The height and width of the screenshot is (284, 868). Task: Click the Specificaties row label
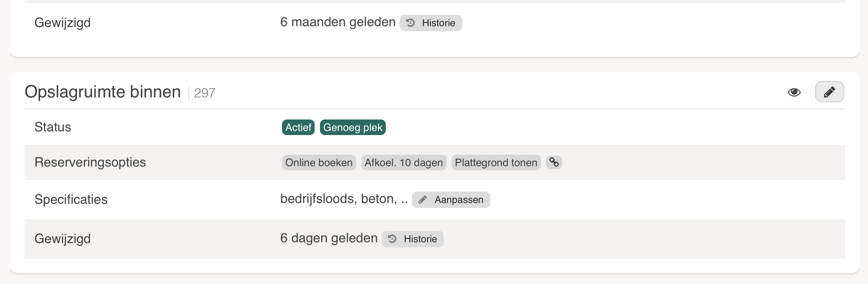[71, 199]
